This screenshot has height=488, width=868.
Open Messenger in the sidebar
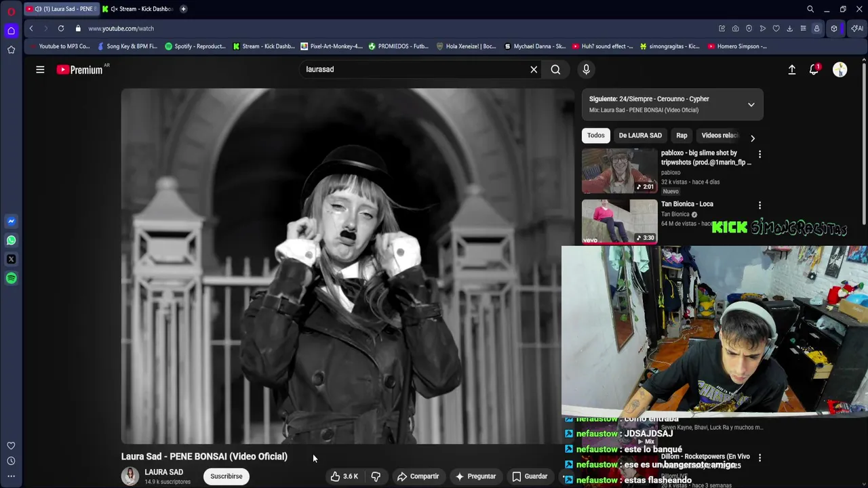(x=11, y=221)
